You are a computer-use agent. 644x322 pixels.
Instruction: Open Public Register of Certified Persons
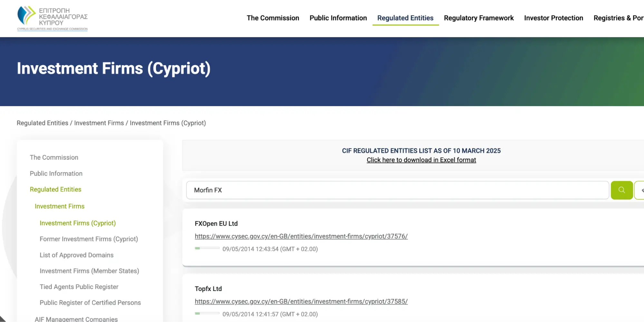pyautogui.click(x=90, y=302)
